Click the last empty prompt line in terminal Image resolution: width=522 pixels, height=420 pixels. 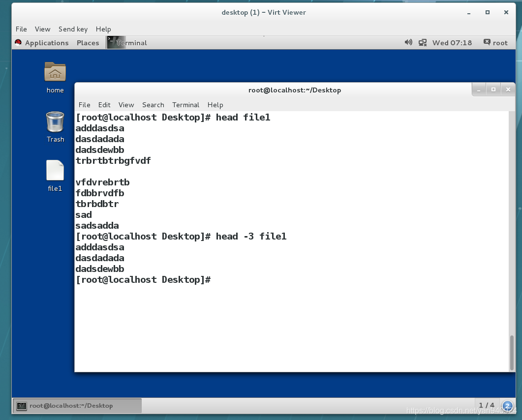[143, 279]
